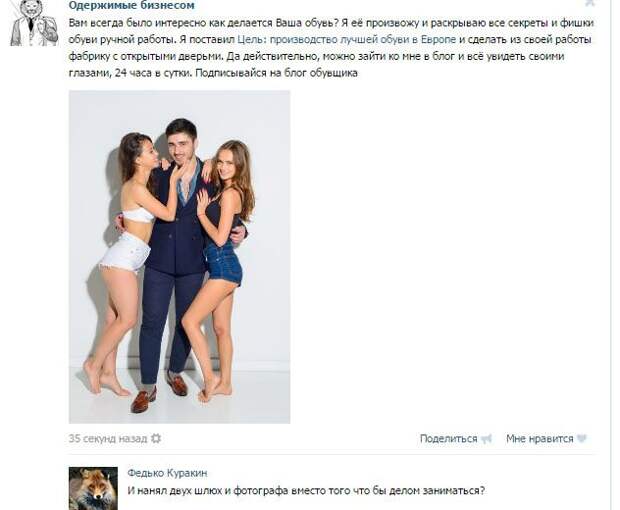The height and width of the screenshot is (510, 620).
Task: Open the Одержимые бизнесом group page
Action: [x=132, y=6]
